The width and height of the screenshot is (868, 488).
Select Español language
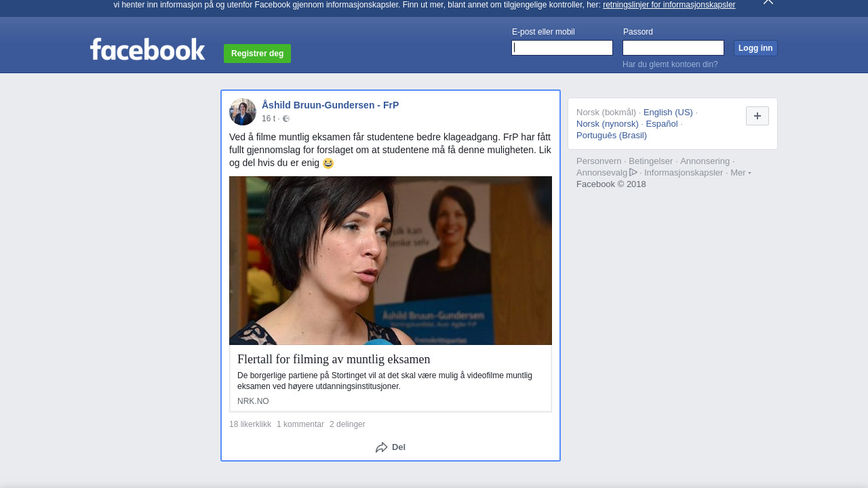coord(662,124)
